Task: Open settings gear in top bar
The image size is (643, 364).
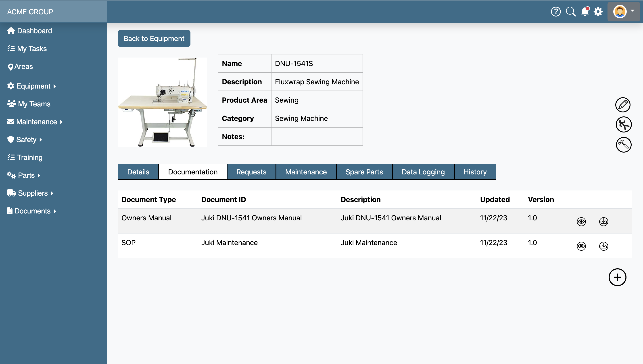Action: point(598,12)
